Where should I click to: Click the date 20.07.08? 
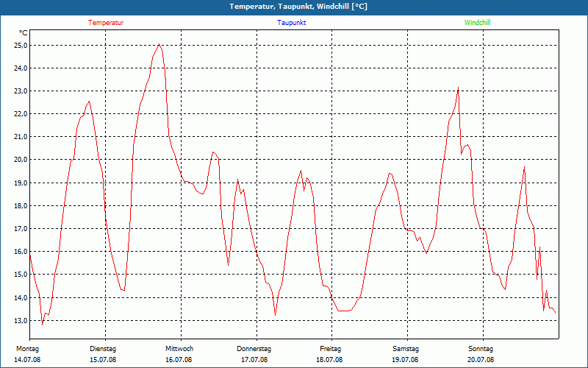(481, 360)
